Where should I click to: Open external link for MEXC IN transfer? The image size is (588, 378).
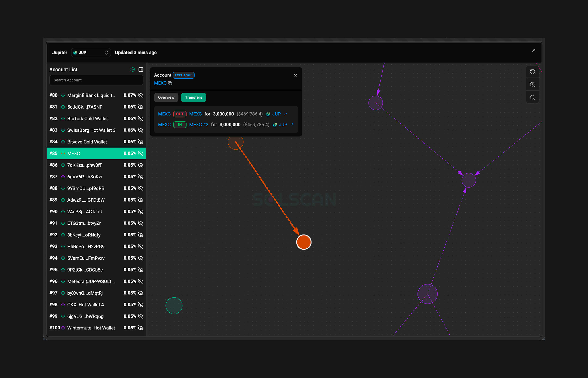(x=292, y=125)
